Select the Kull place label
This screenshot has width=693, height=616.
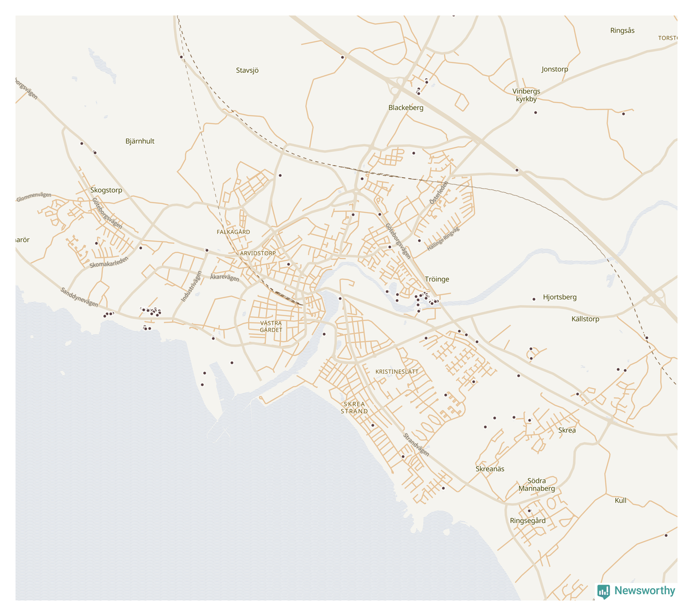pyautogui.click(x=621, y=500)
